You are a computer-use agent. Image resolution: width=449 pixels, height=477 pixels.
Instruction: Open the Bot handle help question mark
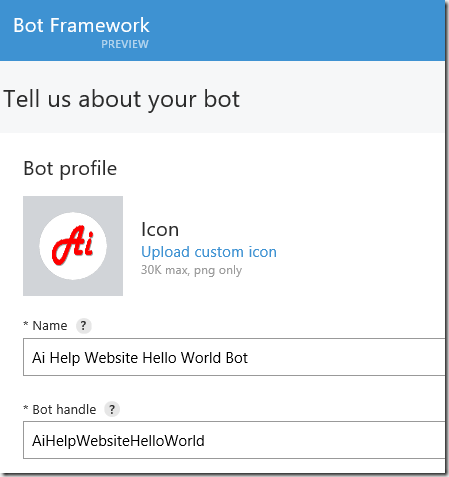(x=112, y=409)
